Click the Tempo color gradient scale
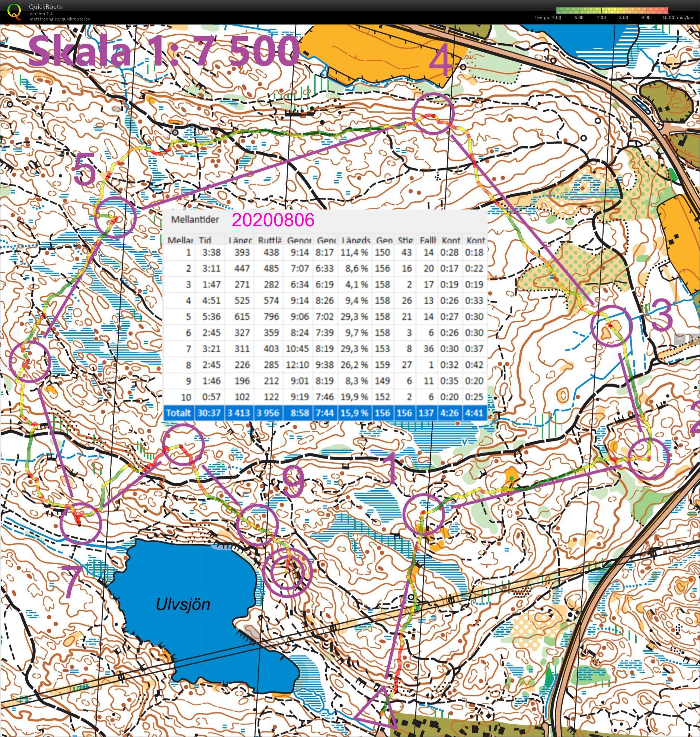The image size is (700, 737). point(612,10)
